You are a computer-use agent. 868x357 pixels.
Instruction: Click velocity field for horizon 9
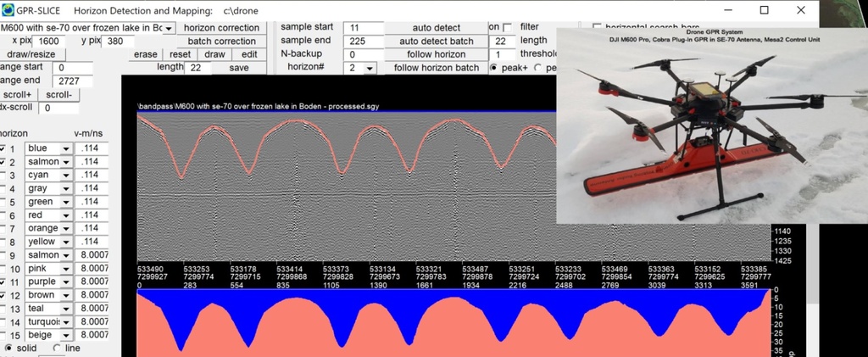[92, 255]
